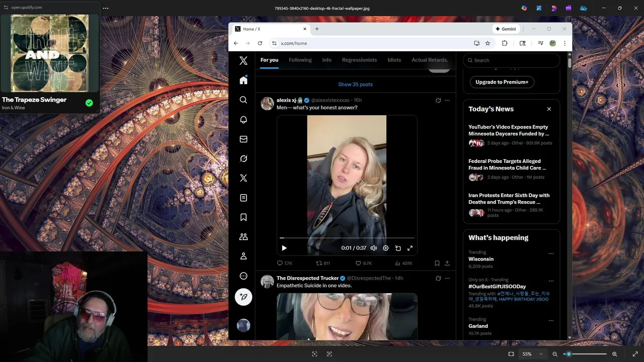Image resolution: width=644 pixels, height=362 pixels.
Task: Repost alexis xj post (611)
Action: (x=323, y=263)
